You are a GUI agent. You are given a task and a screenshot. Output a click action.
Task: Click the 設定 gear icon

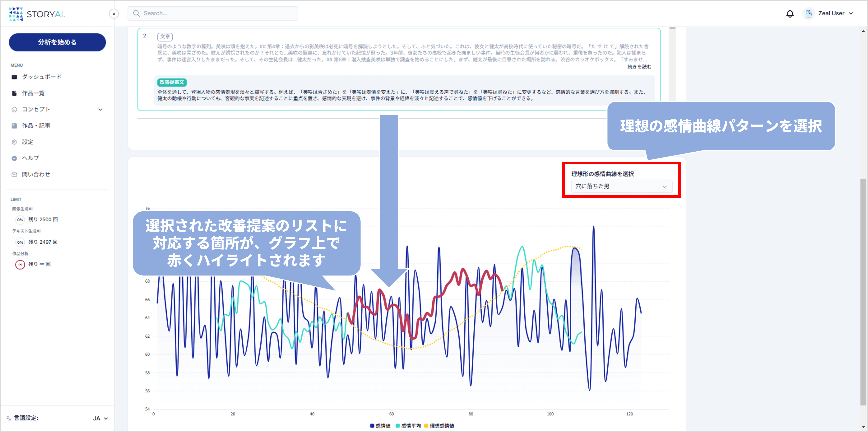click(14, 142)
